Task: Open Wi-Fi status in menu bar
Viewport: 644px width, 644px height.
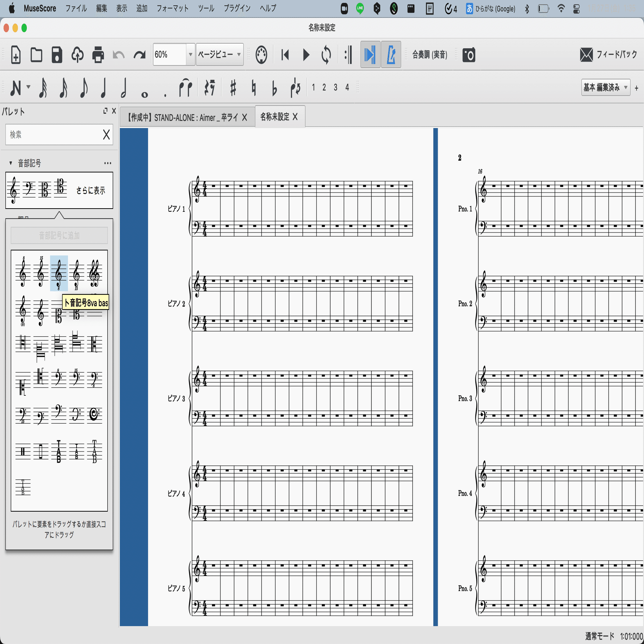Action: (x=561, y=8)
